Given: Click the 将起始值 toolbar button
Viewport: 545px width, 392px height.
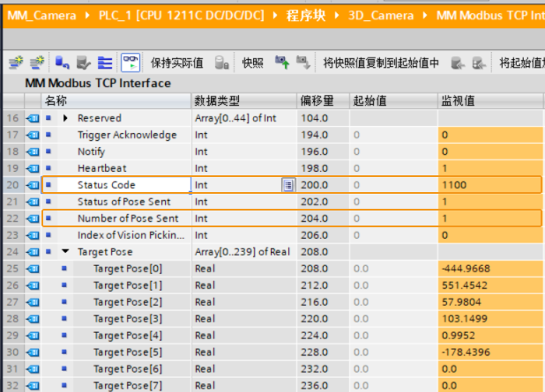Looking at the screenshot, I should [521, 63].
